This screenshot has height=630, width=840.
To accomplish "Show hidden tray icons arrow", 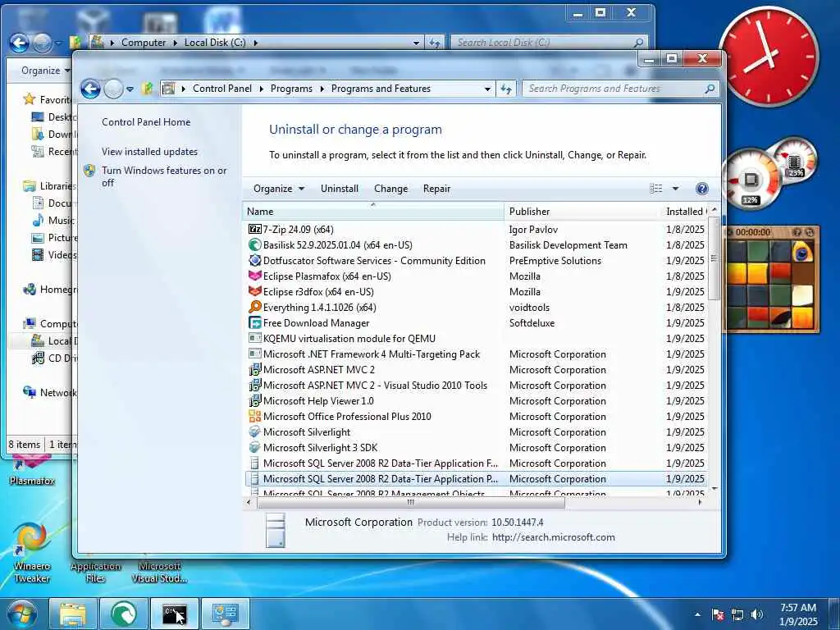I will pyautogui.click(x=697, y=614).
